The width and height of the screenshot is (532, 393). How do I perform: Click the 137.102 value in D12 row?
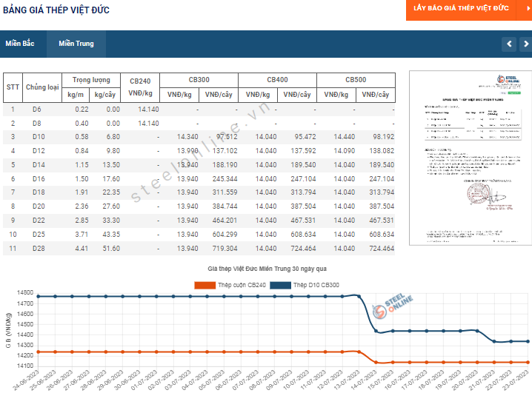coord(225,151)
